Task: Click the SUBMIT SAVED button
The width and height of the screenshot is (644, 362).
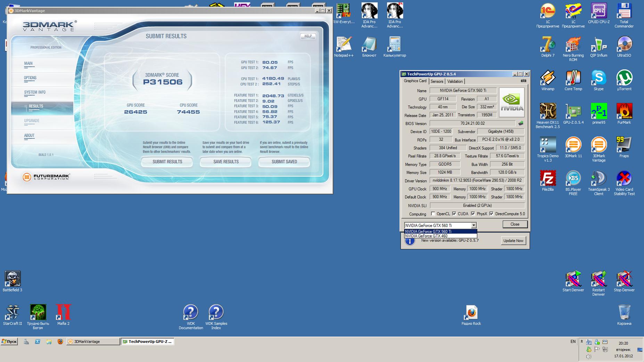Action: click(284, 162)
